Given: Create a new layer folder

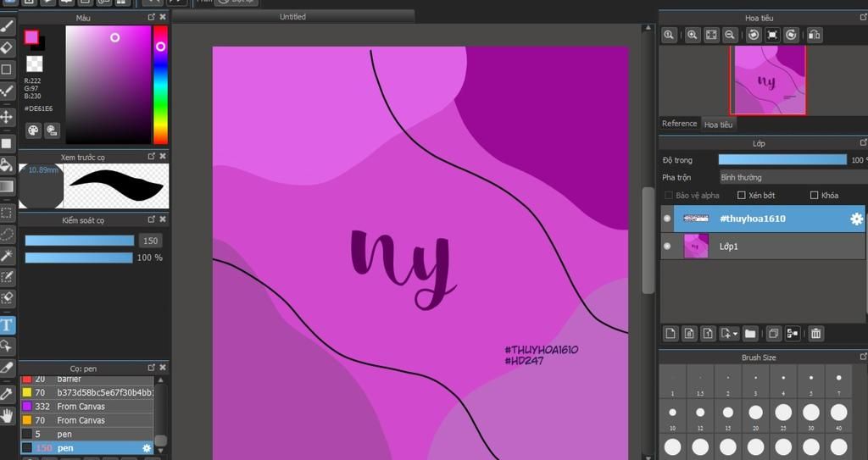Looking at the screenshot, I should point(750,333).
